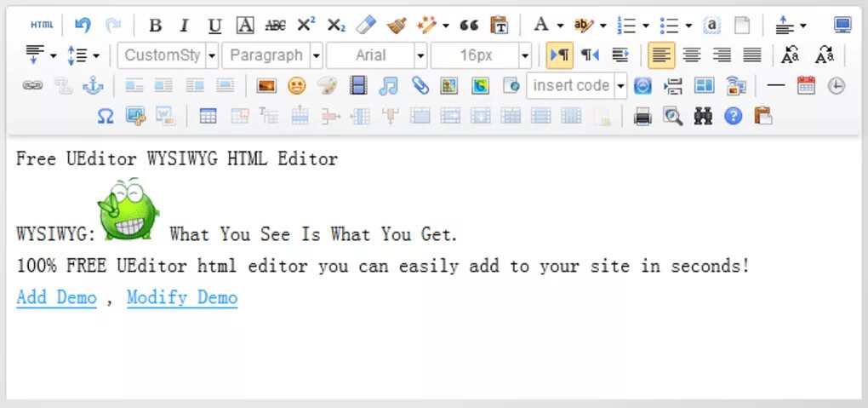Switch to HTML source view
The image size is (868, 408).
[x=42, y=25]
